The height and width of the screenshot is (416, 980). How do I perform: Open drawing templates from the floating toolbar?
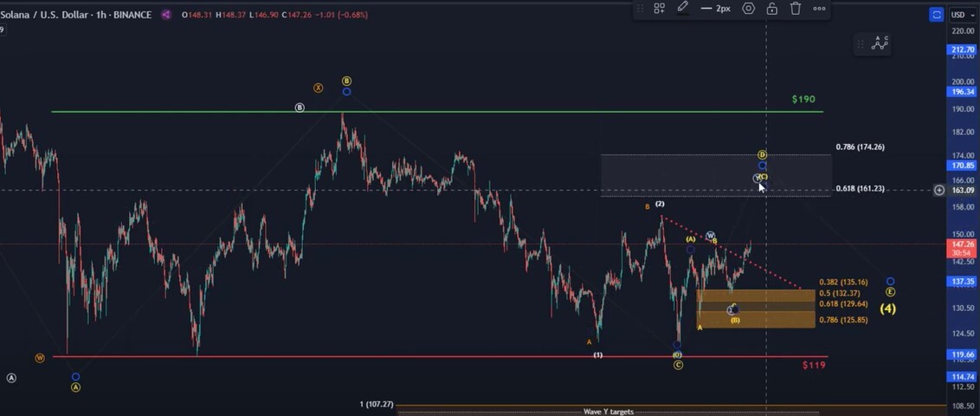point(659,8)
